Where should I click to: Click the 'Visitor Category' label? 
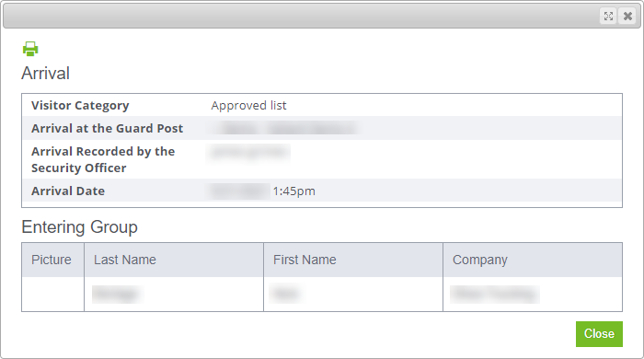pos(80,106)
